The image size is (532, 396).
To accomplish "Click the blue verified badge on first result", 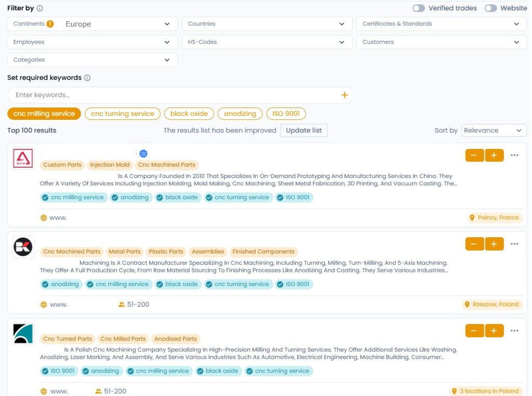I will coord(143,154).
